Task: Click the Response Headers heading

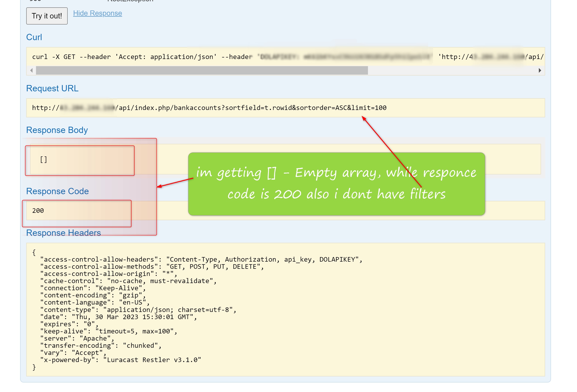Action: (64, 233)
